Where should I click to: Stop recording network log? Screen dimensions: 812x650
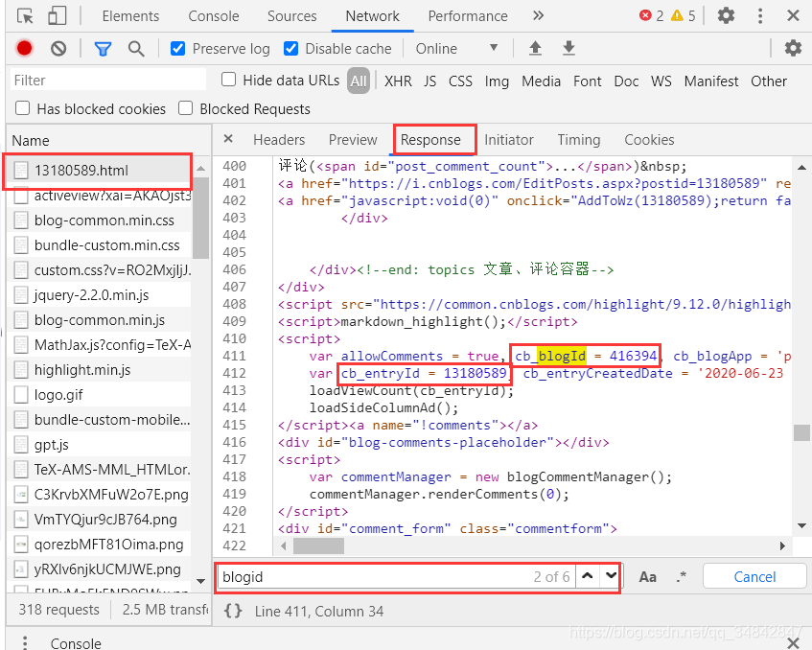pyautogui.click(x=24, y=48)
